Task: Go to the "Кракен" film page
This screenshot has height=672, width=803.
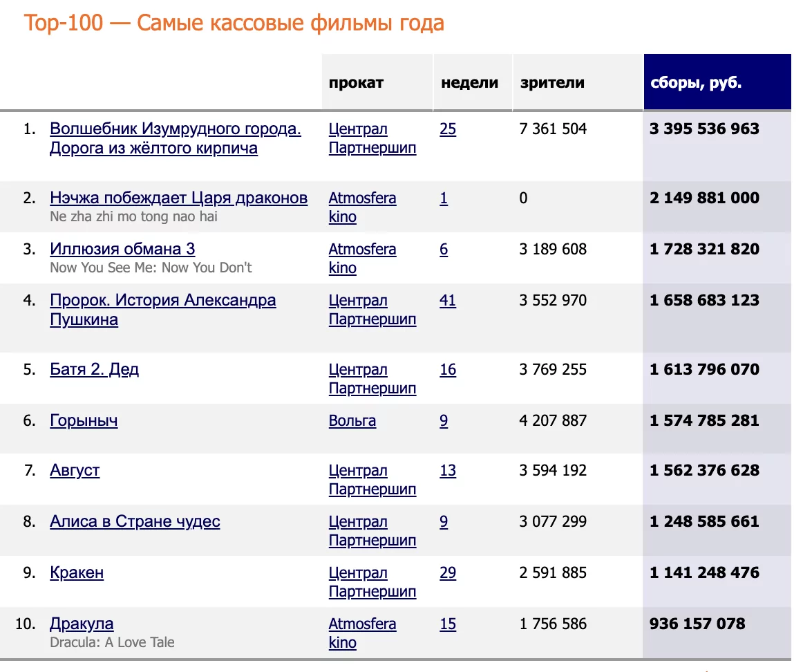Action: [77, 573]
